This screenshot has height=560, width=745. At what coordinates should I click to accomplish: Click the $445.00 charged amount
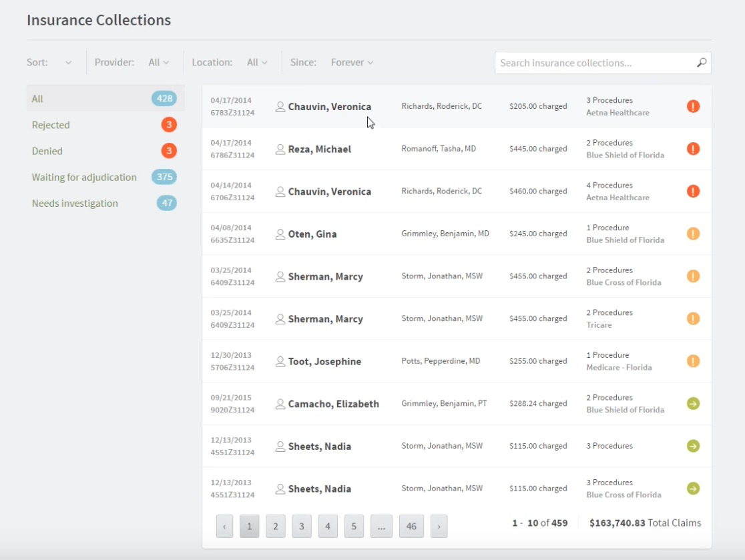click(538, 149)
